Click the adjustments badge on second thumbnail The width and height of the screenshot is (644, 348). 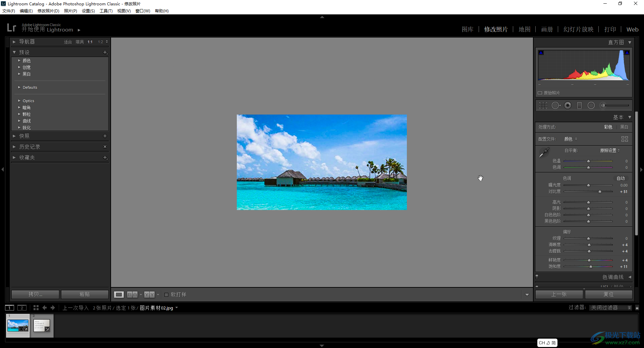47,329
